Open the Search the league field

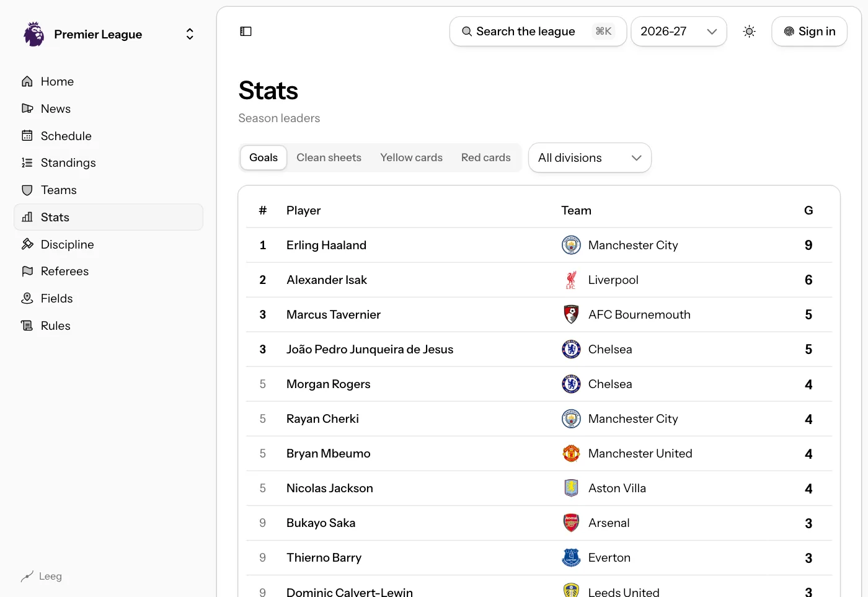click(x=538, y=32)
